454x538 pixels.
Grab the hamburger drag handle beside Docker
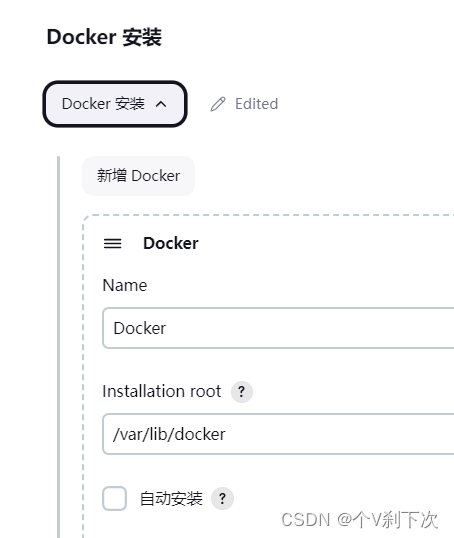(113, 244)
